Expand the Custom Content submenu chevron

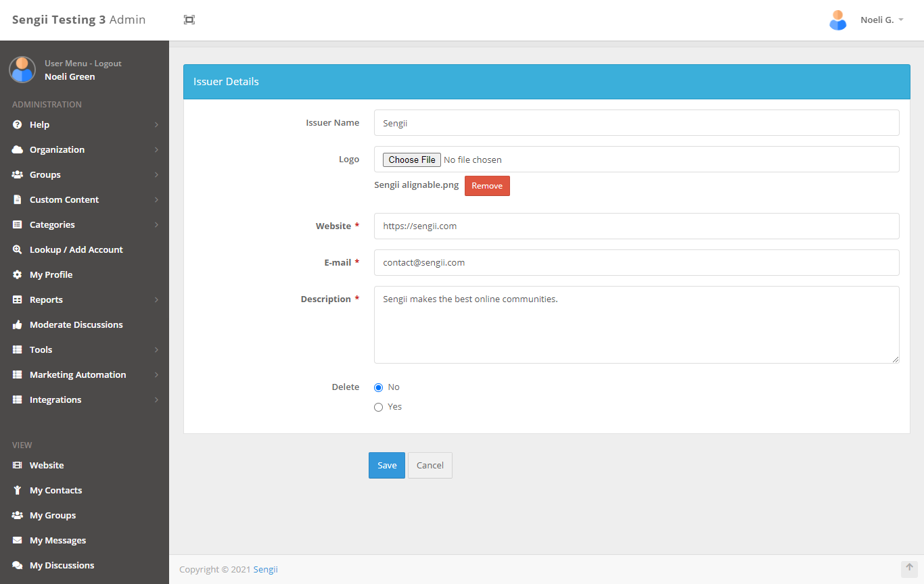[x=156, y=199]
